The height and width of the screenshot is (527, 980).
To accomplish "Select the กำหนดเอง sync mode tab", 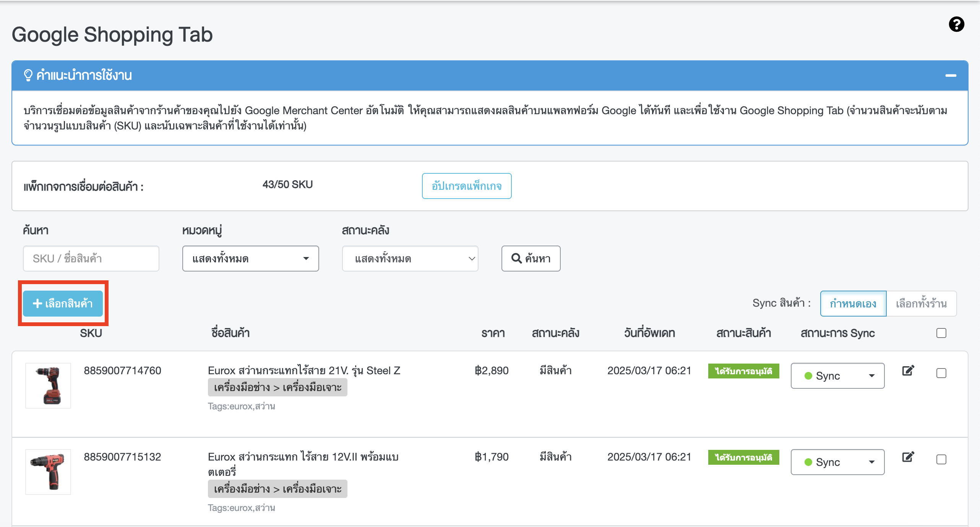I will tap(853, 304).
